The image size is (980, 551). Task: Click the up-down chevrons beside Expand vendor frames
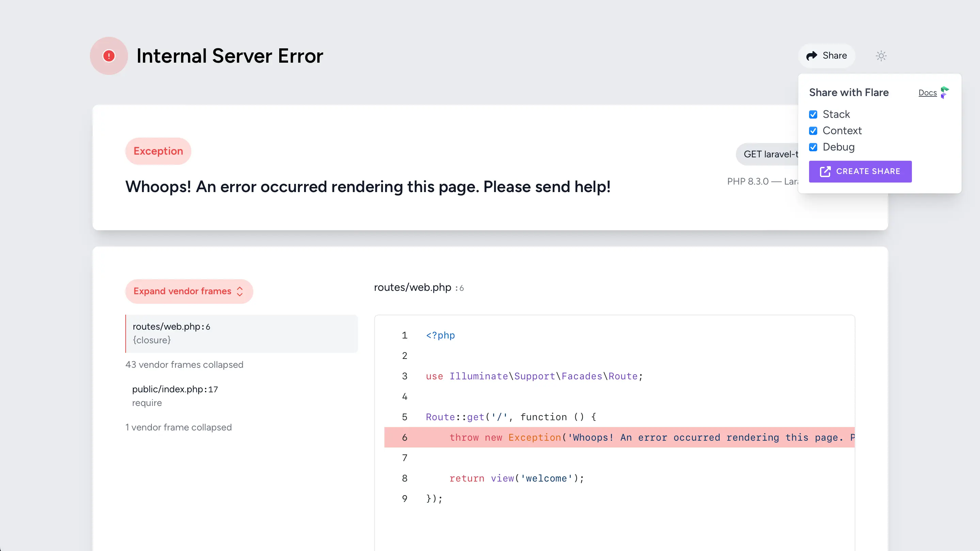pos(240,292)
